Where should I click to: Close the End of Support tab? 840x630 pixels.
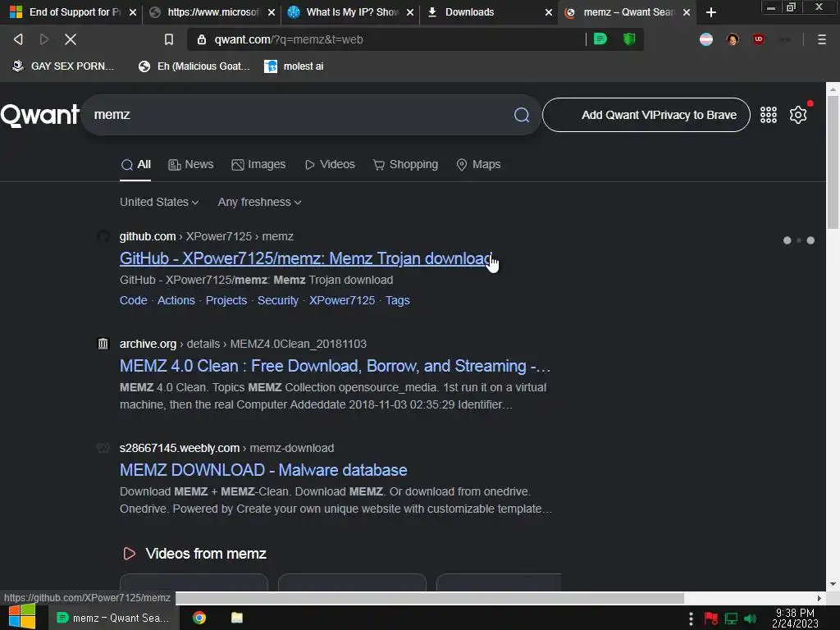(133, 12)
